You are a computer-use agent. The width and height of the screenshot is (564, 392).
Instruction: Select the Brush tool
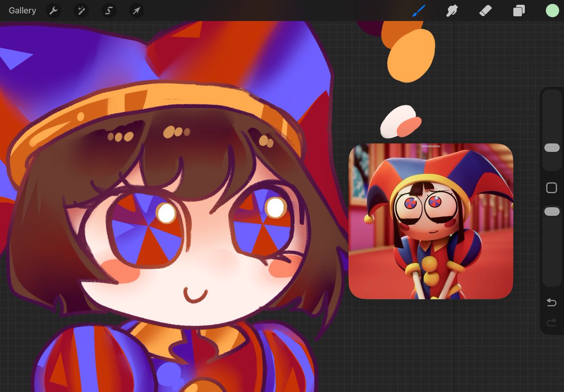[418, 10]
